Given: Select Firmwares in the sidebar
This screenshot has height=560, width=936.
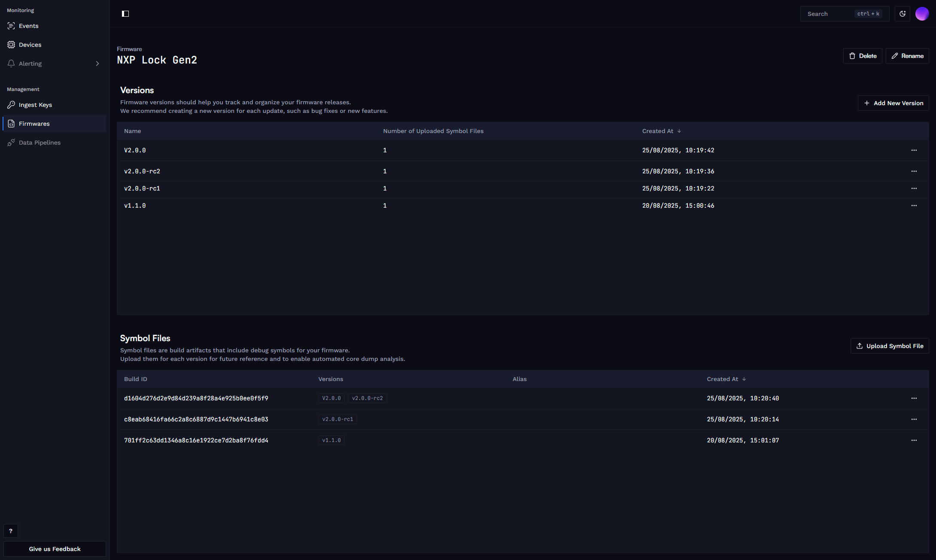Looking at the screenshot, I should coord(54,124).
